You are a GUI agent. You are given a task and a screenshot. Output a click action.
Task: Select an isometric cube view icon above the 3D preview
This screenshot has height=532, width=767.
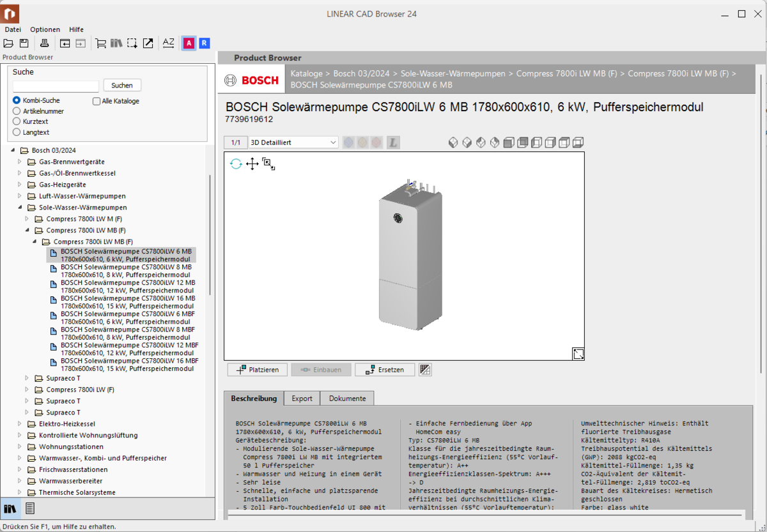(x=453, y=142)
